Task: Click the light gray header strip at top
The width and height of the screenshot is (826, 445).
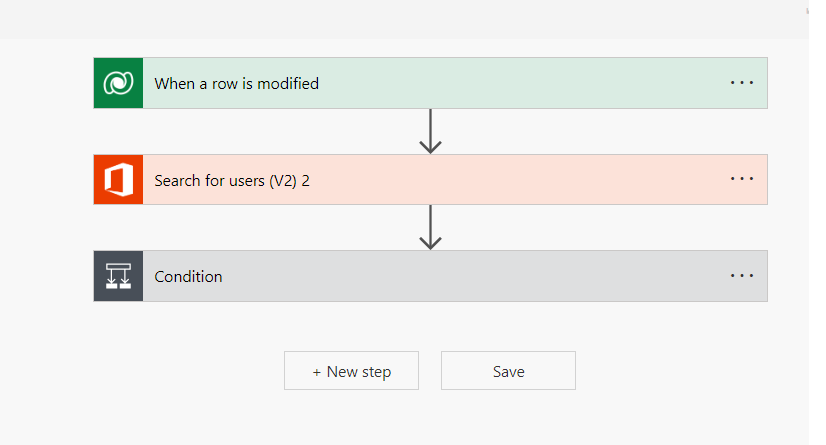Action: [x=400, y=18]
